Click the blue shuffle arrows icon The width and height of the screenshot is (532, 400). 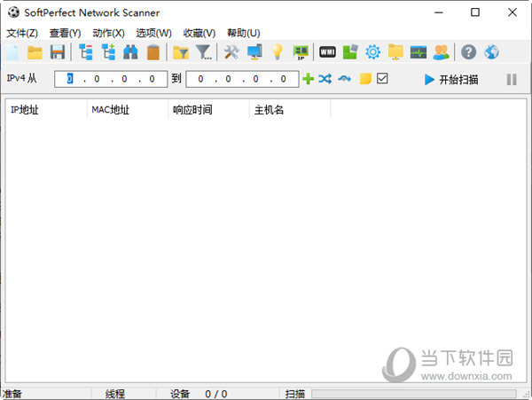325,79
